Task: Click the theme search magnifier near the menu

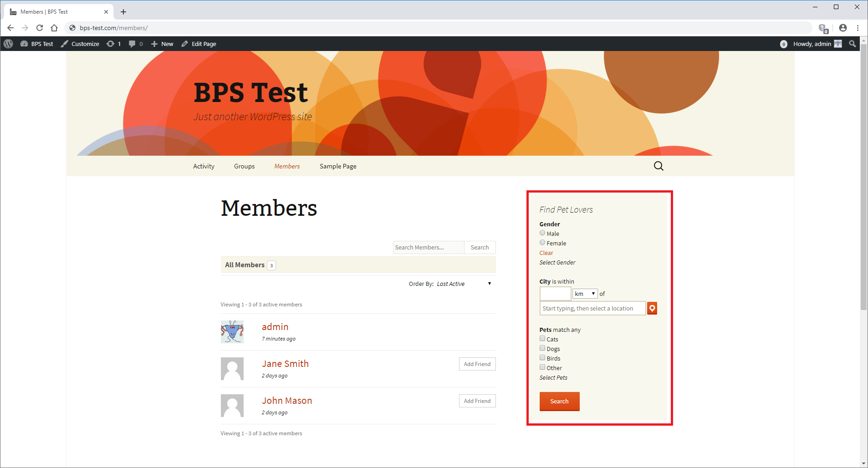Action: 659,166
